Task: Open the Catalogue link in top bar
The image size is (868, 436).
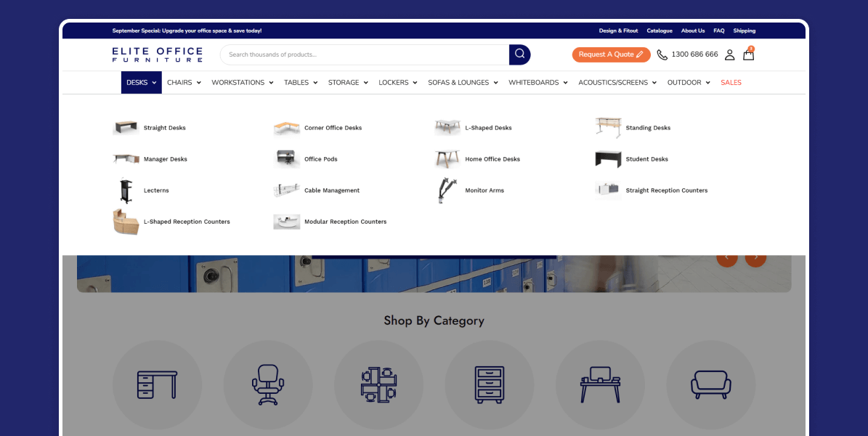Action: [x=660, y=31]
